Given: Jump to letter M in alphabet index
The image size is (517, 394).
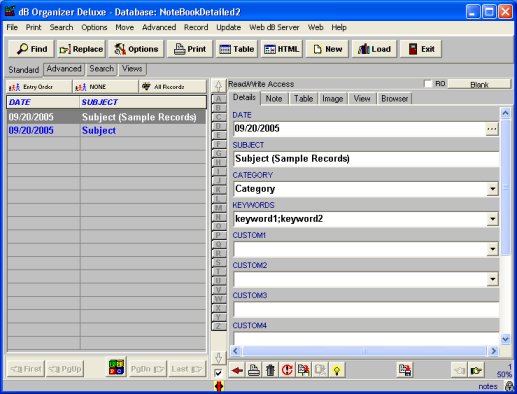Looking at the screenshot, I should click(218, 208).
